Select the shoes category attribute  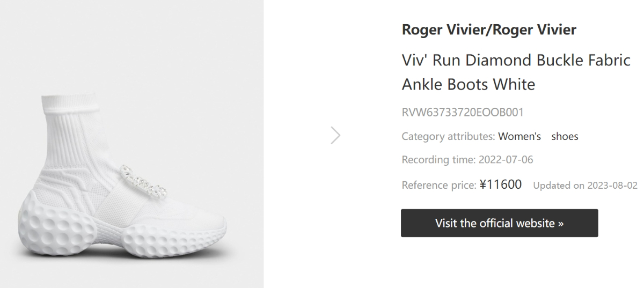(565, 136)
